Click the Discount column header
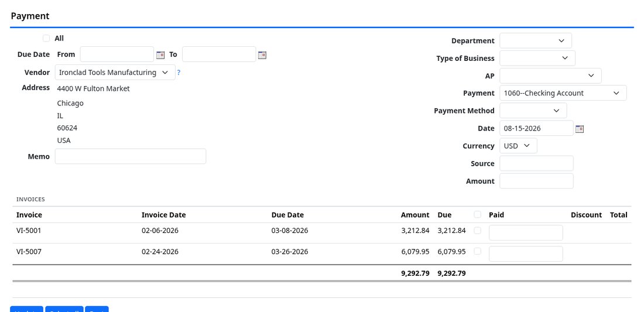The height and width of the screenshot is (312, 644). click(586, 215)
